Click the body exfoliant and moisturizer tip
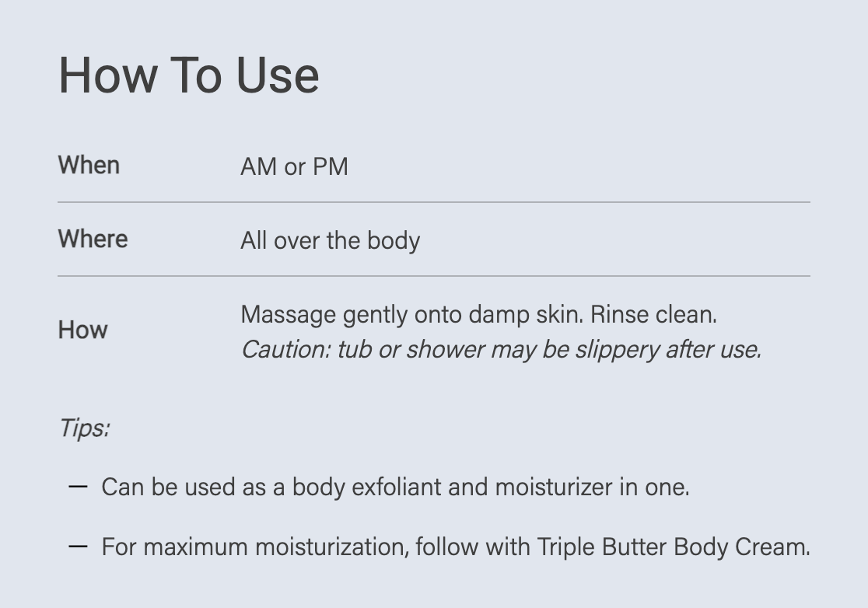This screenshot has width=868, height=608. [x=395, y=487]
